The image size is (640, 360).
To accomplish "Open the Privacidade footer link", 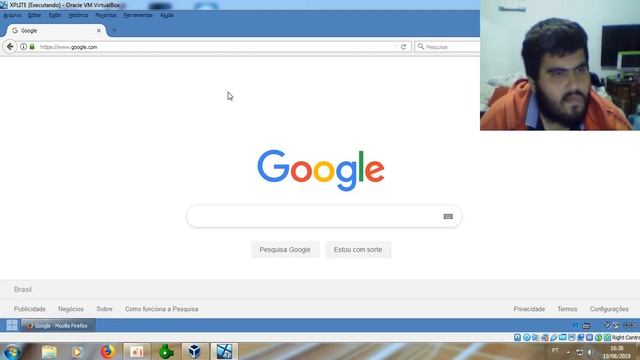I will [x=529, y=309].
